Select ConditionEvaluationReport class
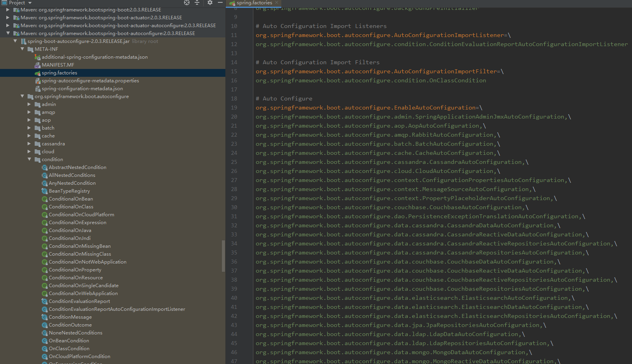Screen dimensions: 632x364 pos(79,301)
